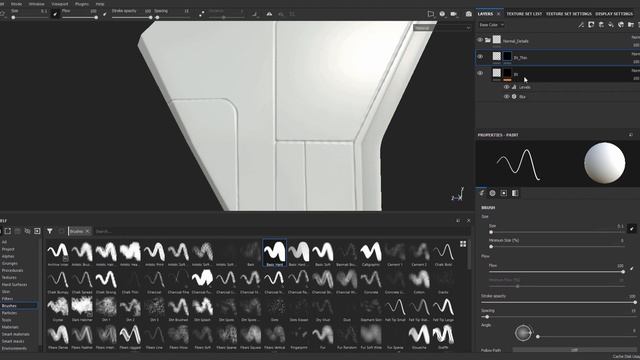
Task: Adjust the Spacing slider in Properties panel
Action: click(558, 317)
